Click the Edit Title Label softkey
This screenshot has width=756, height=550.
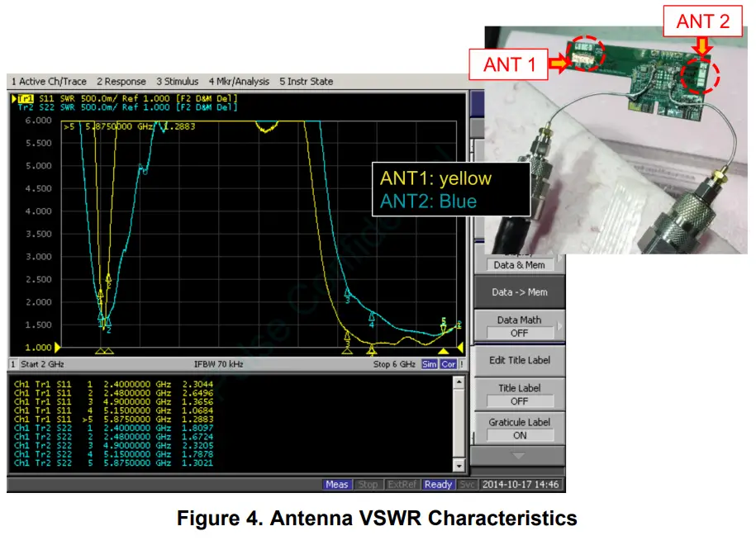tap(519, 360)
